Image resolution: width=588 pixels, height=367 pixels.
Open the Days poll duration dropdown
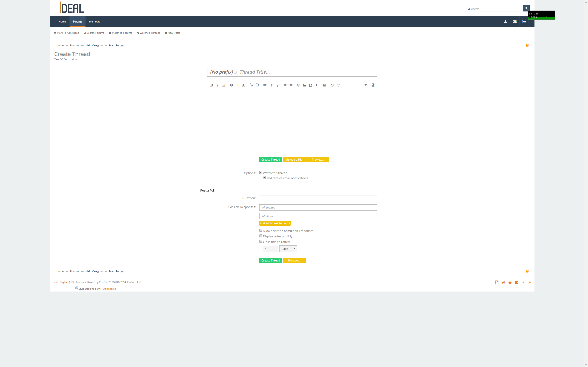pyautogui.click(x=288, y=249)
